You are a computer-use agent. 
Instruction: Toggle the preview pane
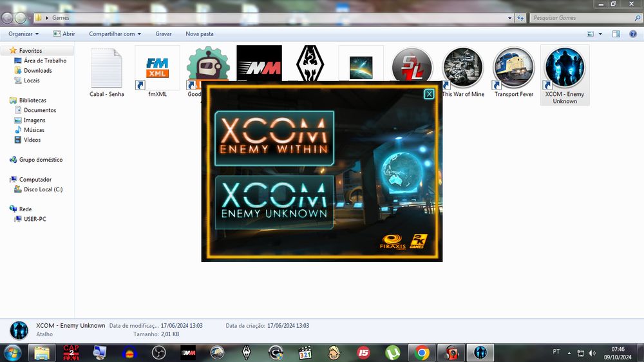click(x=616, y=33)
